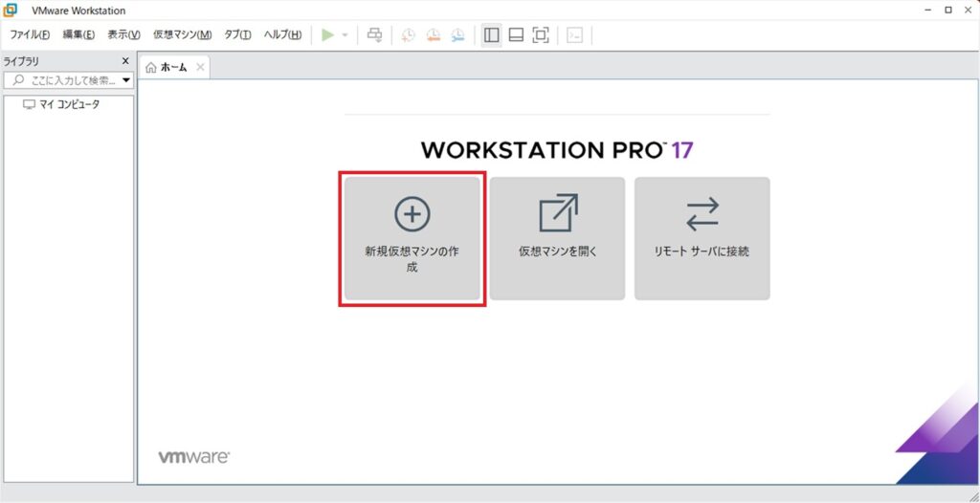Open the power options dropdown arrow

click(x=345, y=35)
